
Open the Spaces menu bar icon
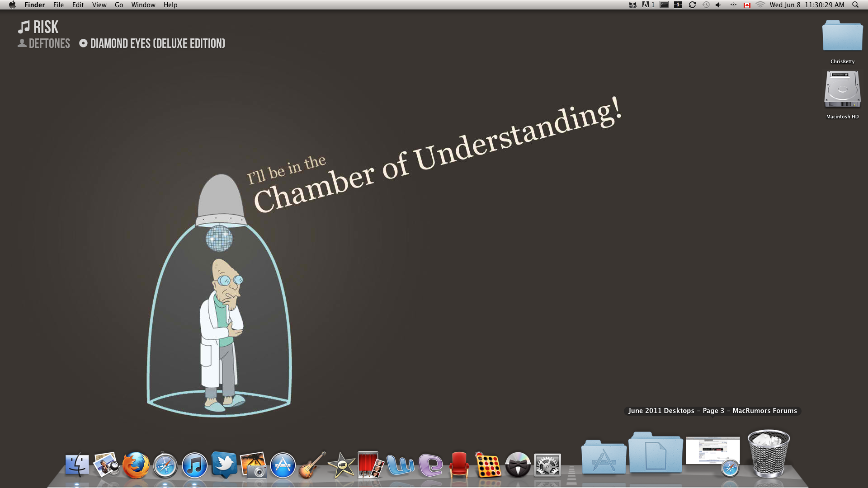pos(678,5)
